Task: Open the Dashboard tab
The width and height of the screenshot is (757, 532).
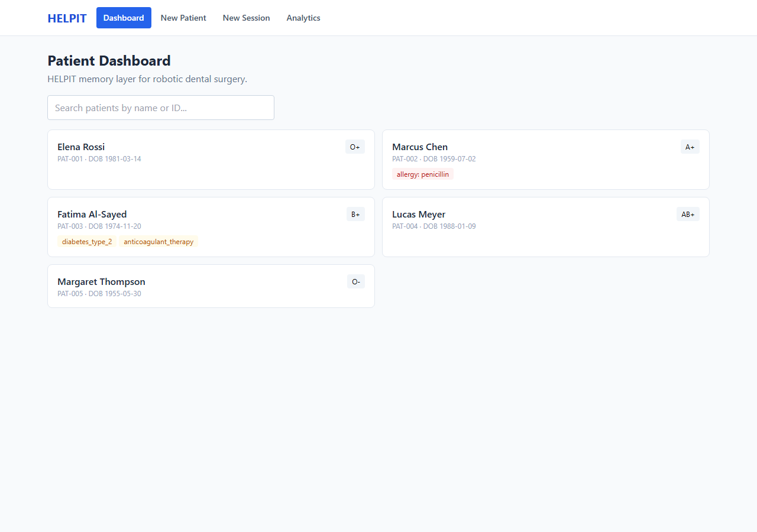Action: pos(124,18)
